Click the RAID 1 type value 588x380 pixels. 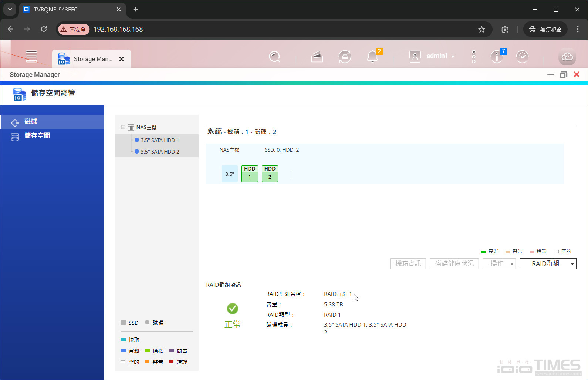tap(332, 315)
